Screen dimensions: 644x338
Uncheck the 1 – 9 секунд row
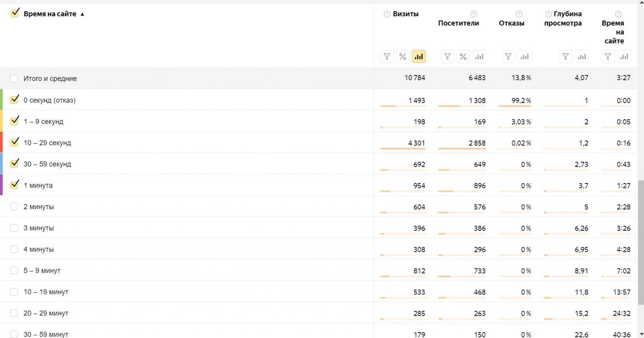click(x=15, y=121)
